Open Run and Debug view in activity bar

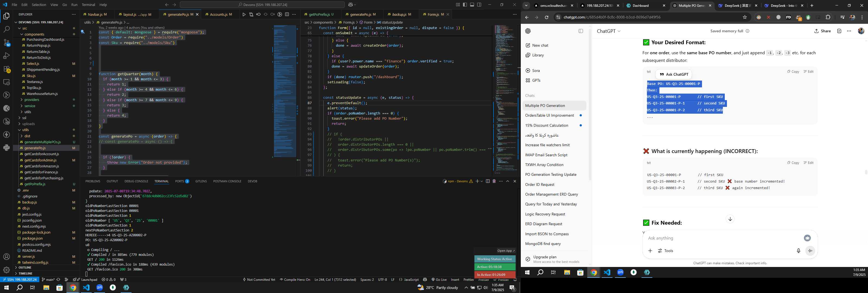pyautogui.click(x=7, y=56)
